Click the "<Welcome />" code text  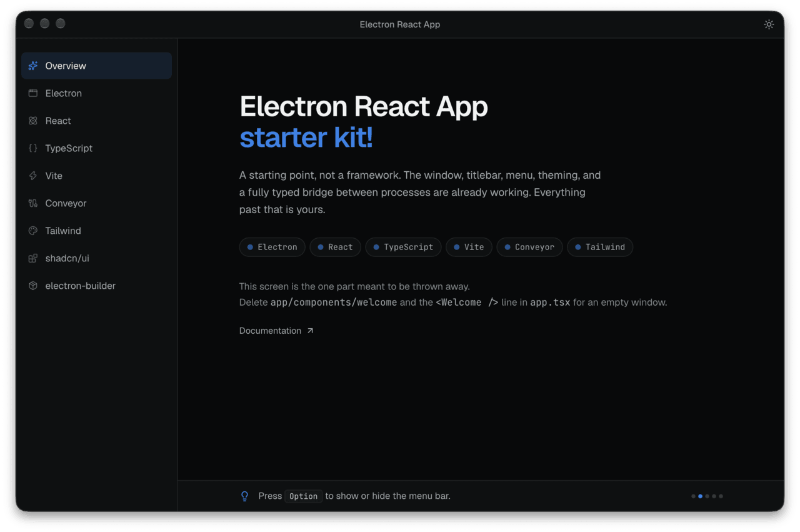(467, 303)
